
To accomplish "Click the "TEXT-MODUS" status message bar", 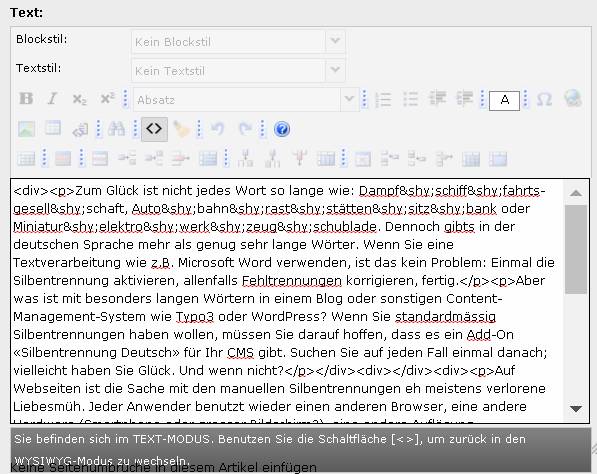I will tap(301, 450).
